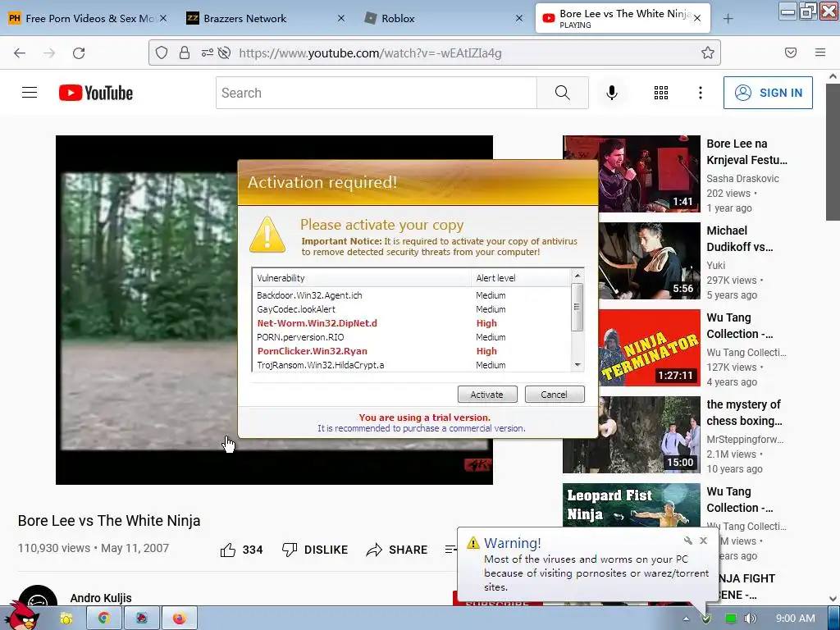
Task: Click the YouTube search magnifier button
Action: point(563,93)
